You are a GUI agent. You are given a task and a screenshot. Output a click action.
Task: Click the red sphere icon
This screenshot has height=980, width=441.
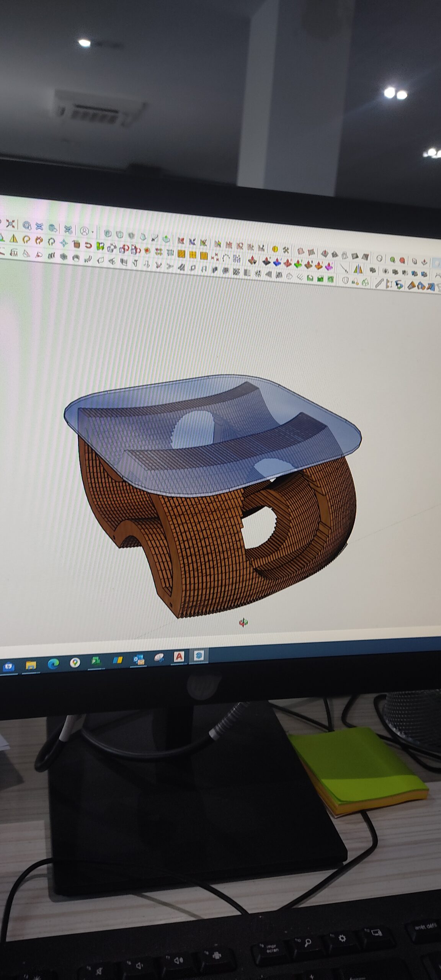402,261
